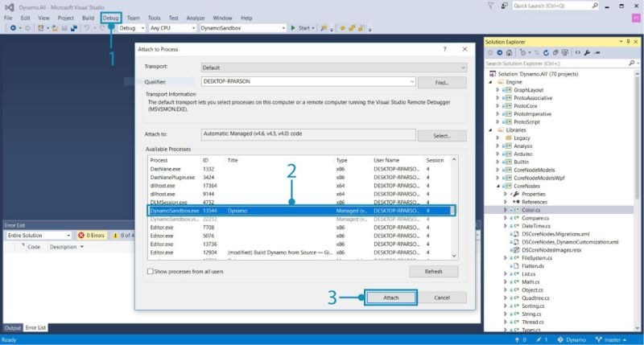Open the File menu
This screenshot has width=644, height=345.
coord(8,18)
